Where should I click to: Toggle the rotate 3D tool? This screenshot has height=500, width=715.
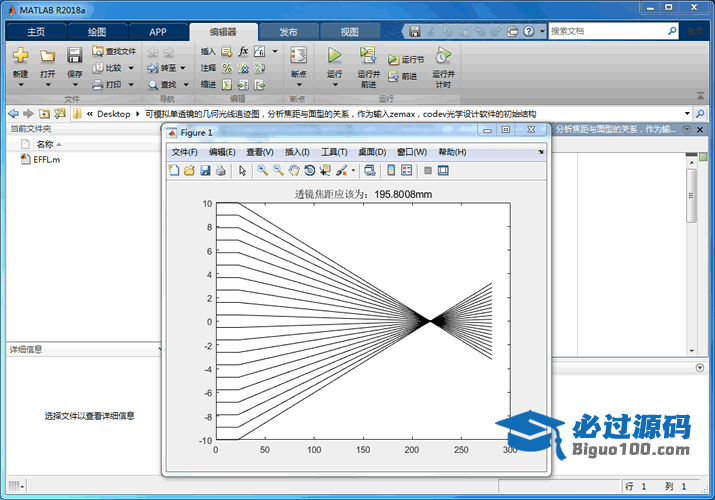[310, 170]
